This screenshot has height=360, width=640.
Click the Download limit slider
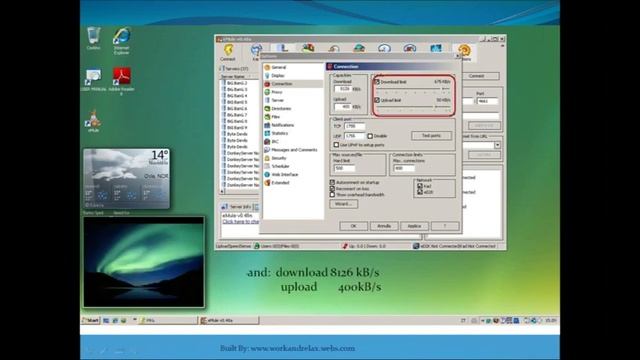click(x=413, y=89)
